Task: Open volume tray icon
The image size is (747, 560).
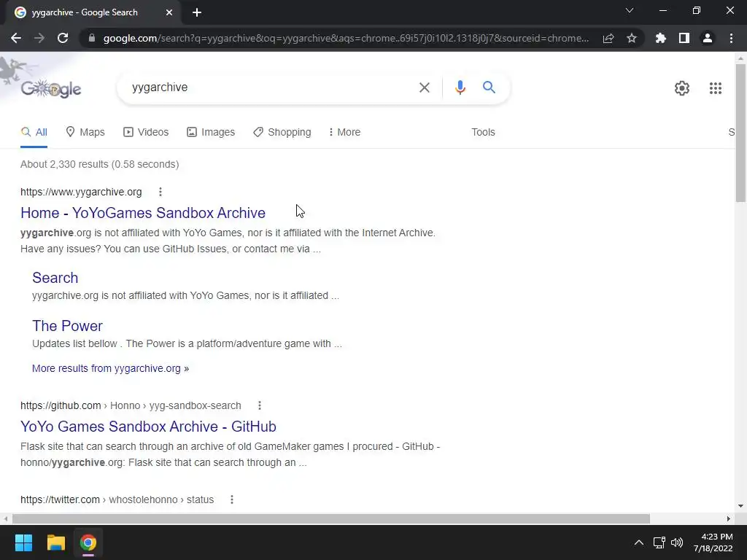Action: click(x=677, y=542)
